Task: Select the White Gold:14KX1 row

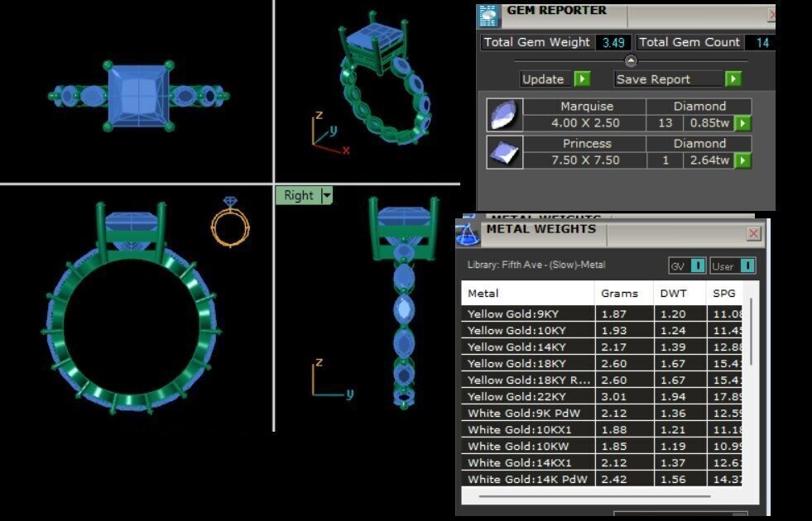Action: (602, 462)
